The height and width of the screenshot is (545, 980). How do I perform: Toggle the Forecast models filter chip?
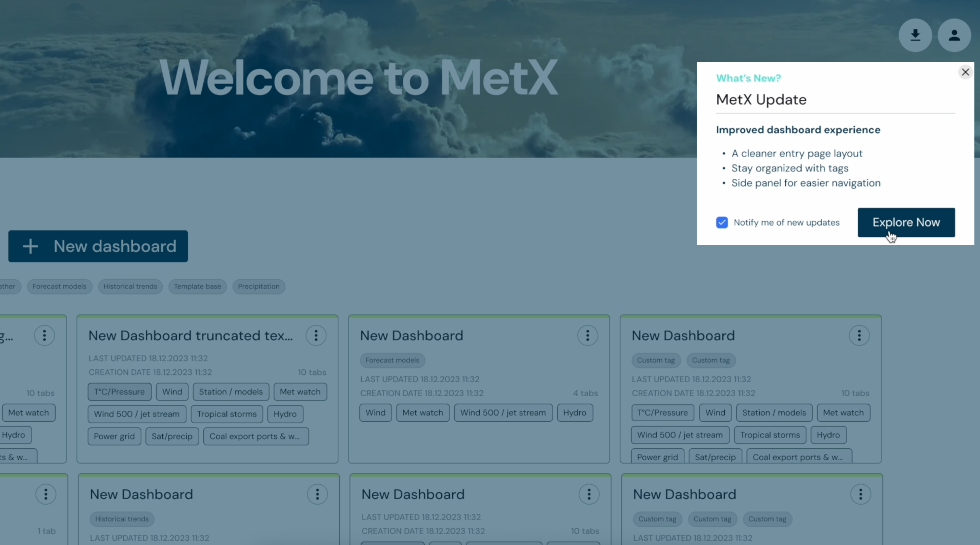click(x=59, y=286)
